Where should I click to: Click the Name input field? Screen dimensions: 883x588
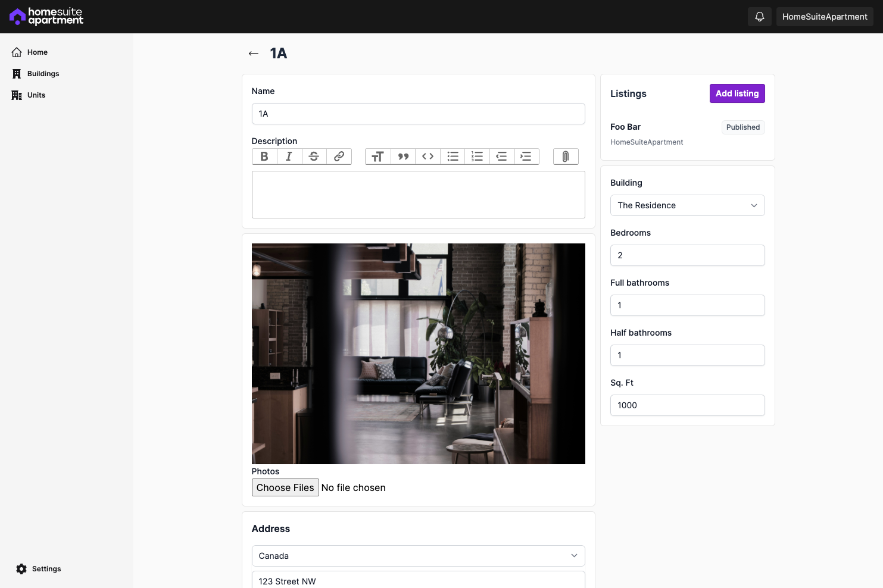[419, 114]
